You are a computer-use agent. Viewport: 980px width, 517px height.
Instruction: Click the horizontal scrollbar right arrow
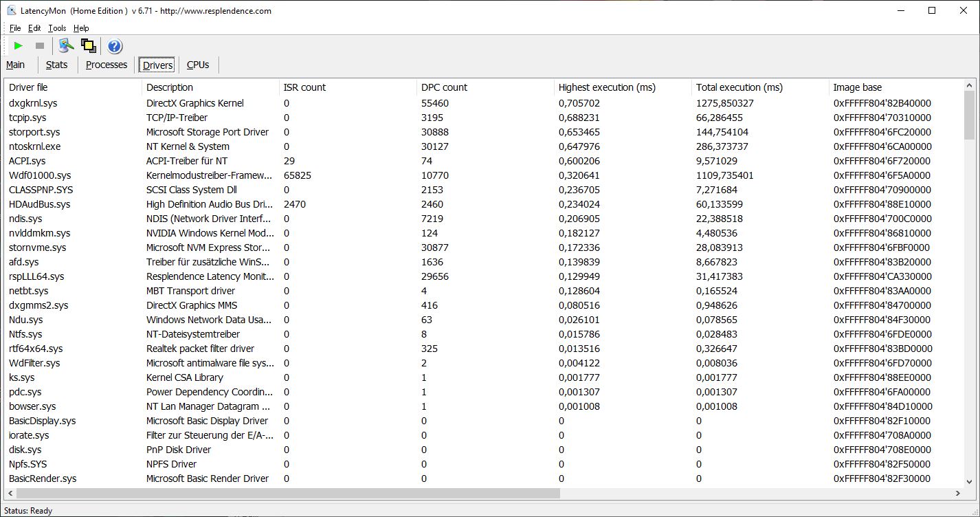coord(958,494)
